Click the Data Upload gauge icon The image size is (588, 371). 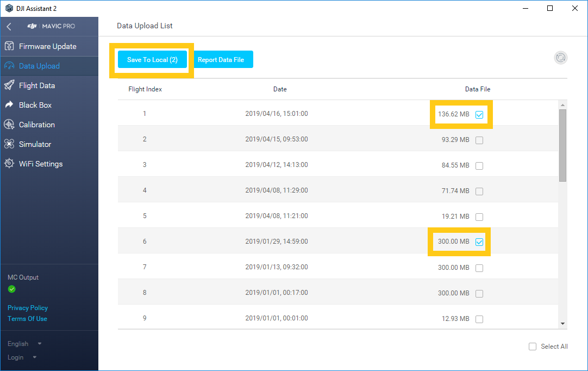(x=9, y=66)
